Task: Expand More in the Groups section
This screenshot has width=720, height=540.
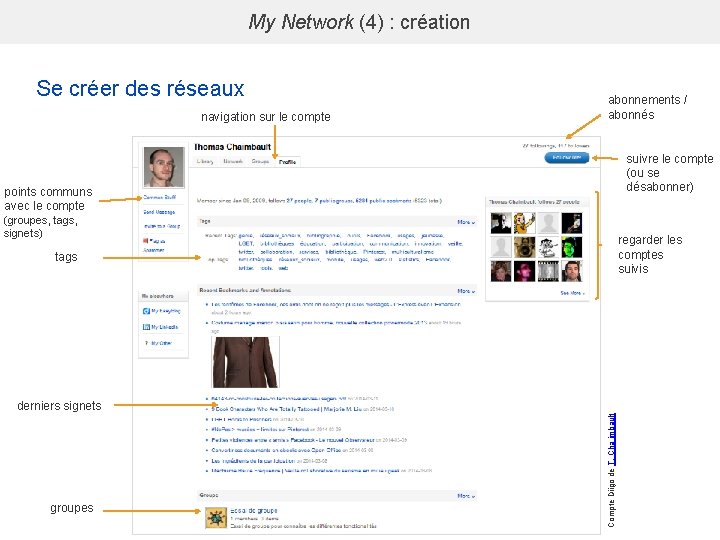Action: click(466, 496)
